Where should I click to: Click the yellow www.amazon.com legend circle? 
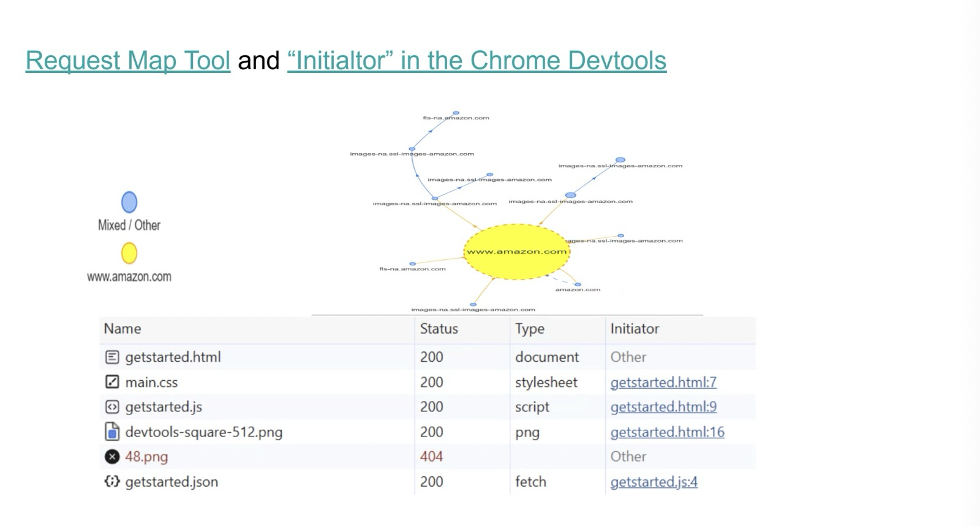point(129,253)
